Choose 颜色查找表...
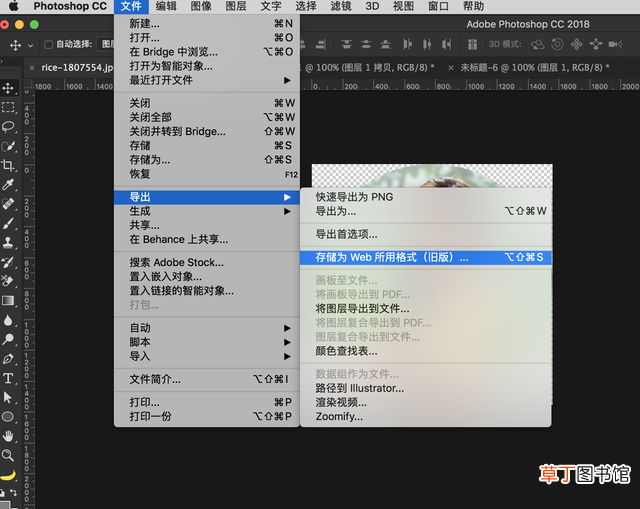Screen dimensions: 640x509 (426, 351)
